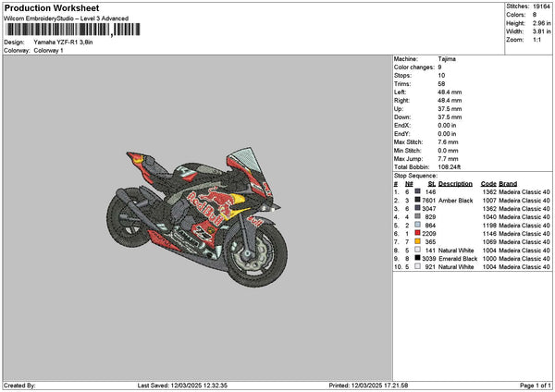Click the Colorway 1 value
The height and width of the screenshot is (392, 555).
(48, 50)
